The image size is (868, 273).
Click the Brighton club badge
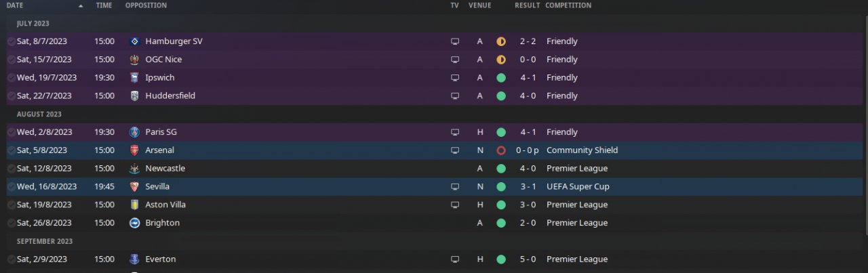click(x=134, y=223)
